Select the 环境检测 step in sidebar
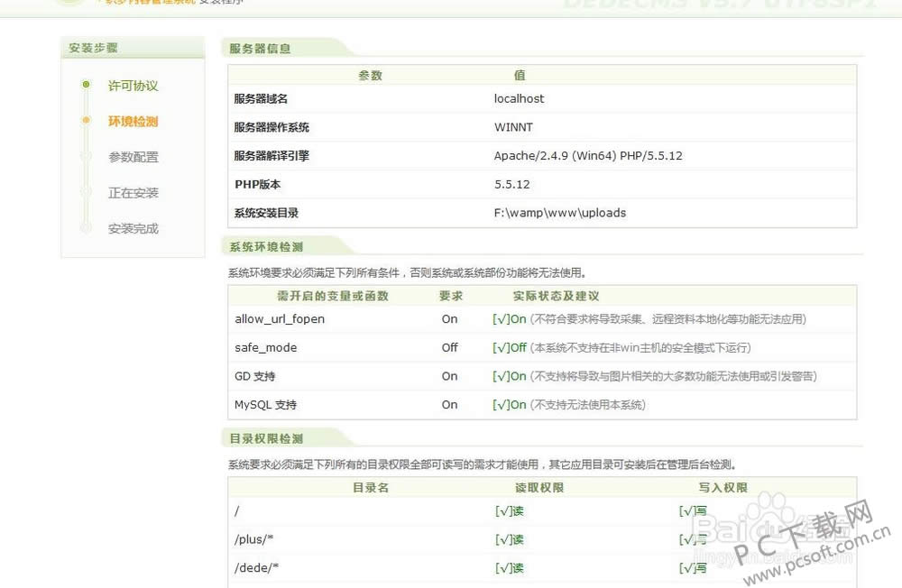902x588 pixels. 133,121
